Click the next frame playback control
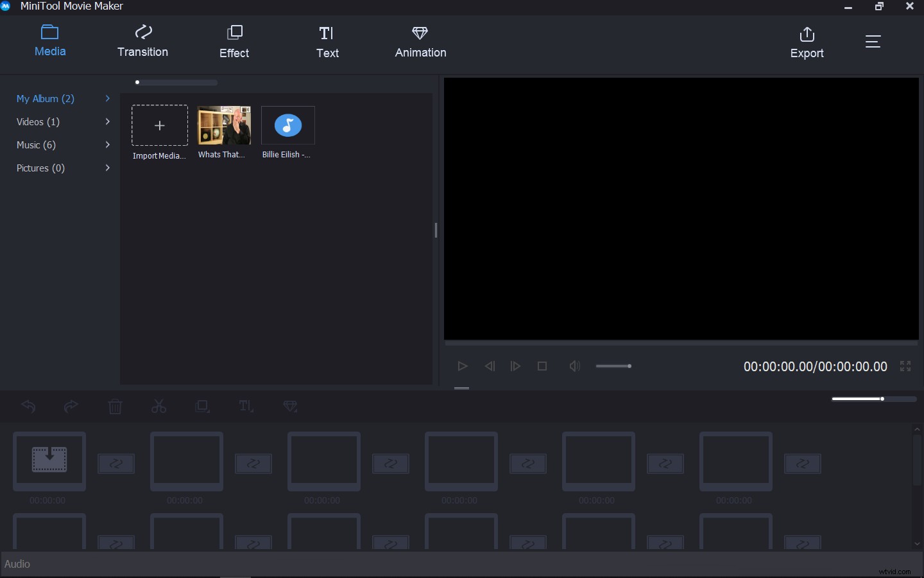The height and width of the screenshot is (578, 924). [515, 366]
